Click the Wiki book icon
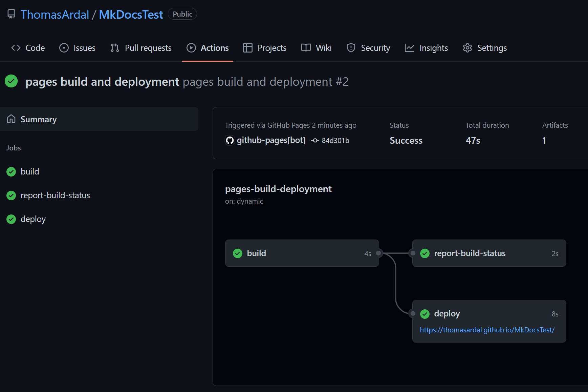The width and height of the screenshot is (588, 392). (x=306, y=48)
